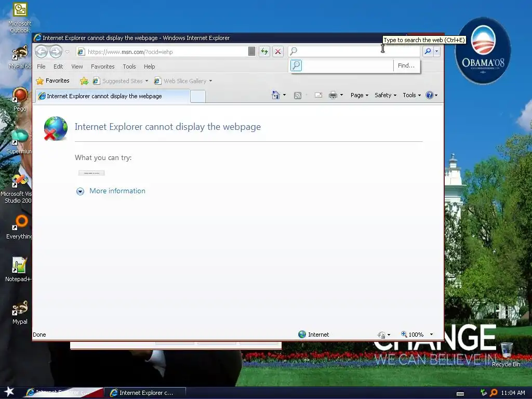The width and height of the screenshot is (532, 399).
Task: Select the Everything desktop shortcut
Action: pyautogui.click(x=19, y=227)
